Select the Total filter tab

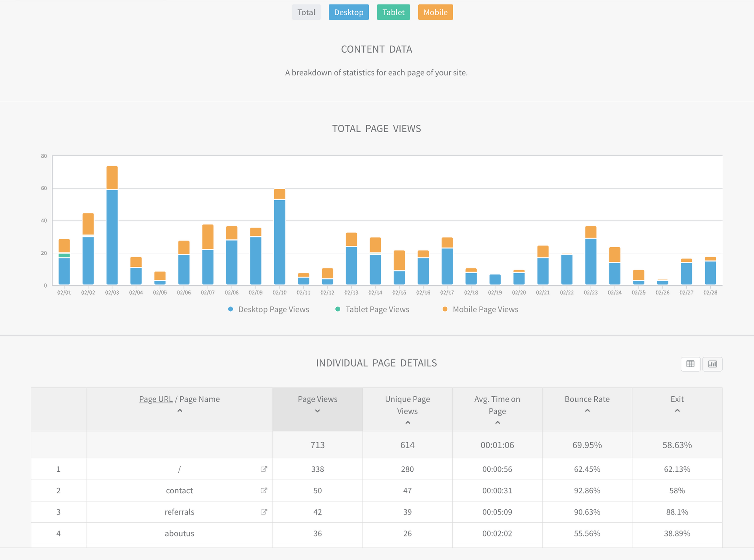(306, 12)
